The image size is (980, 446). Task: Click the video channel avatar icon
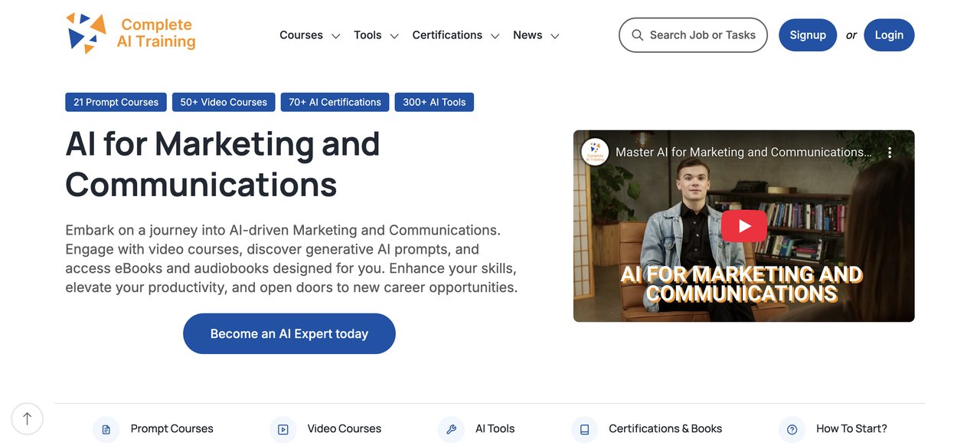click(x=595, y=152)
